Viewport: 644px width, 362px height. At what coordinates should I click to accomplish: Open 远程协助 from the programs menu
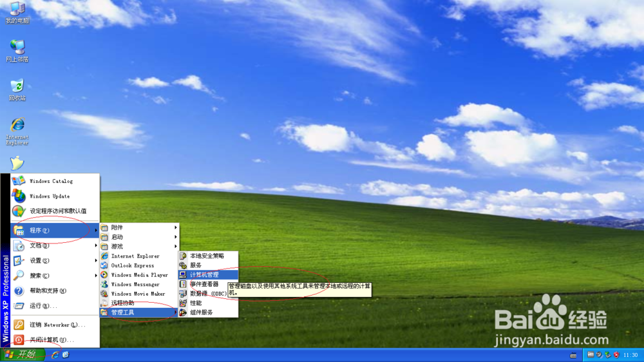tap(139, 303)
